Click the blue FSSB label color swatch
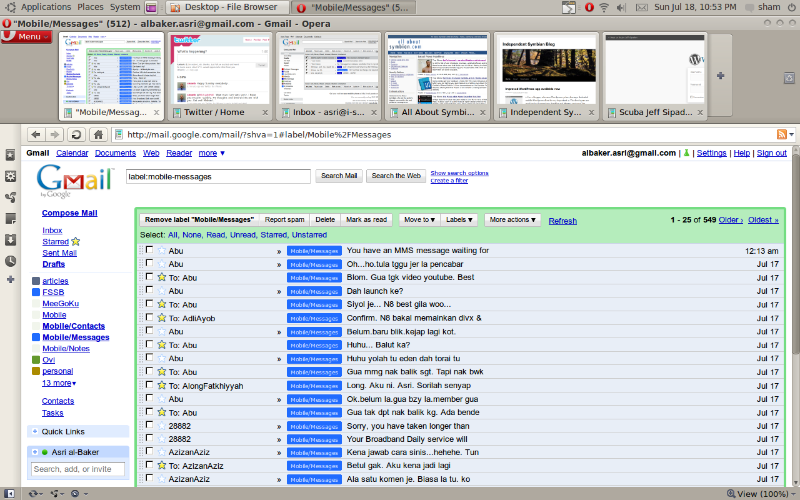 pyautogui.click(x=36, y=292)
